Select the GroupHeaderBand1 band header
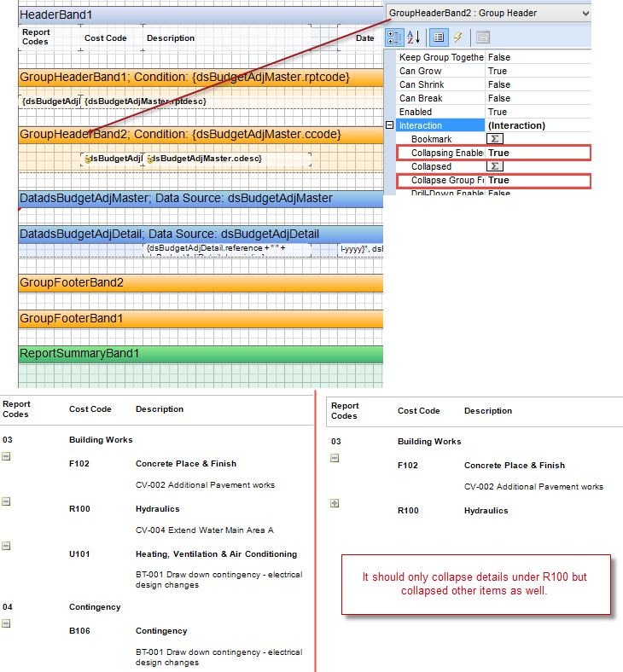The height and width of the screenshot is (672, 623). coord(201,77)
